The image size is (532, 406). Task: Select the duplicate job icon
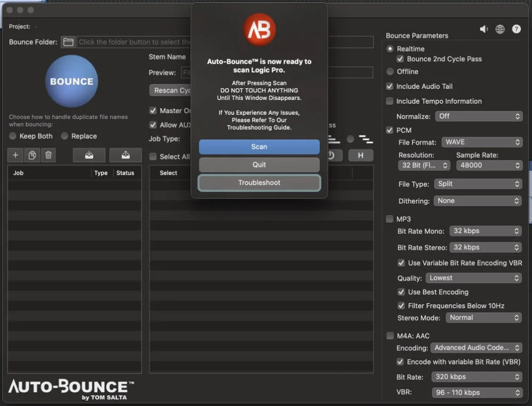tap(31, 155)
